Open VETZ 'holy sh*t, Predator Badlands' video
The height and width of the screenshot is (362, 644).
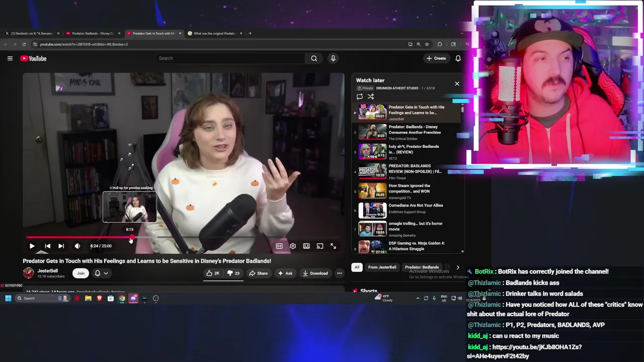click(408, 151)
